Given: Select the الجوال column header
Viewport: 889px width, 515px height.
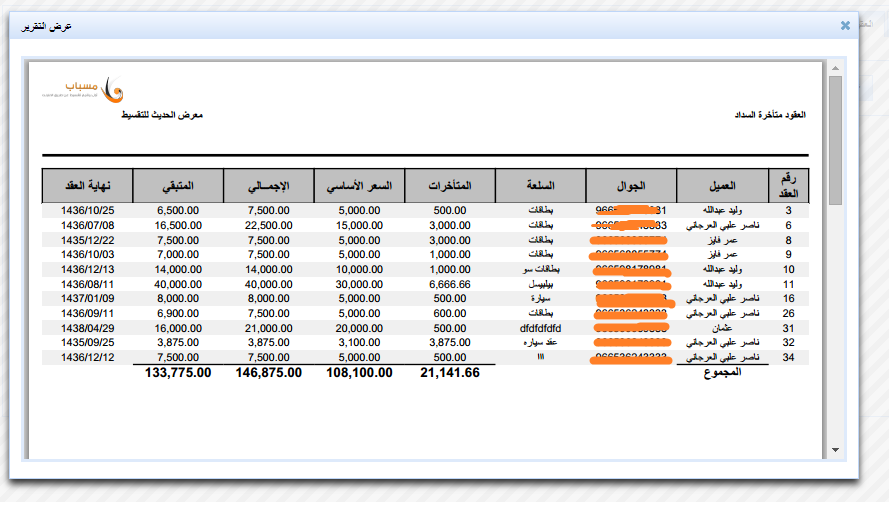Looking at the screenshot, I should [x=631, y=186].
